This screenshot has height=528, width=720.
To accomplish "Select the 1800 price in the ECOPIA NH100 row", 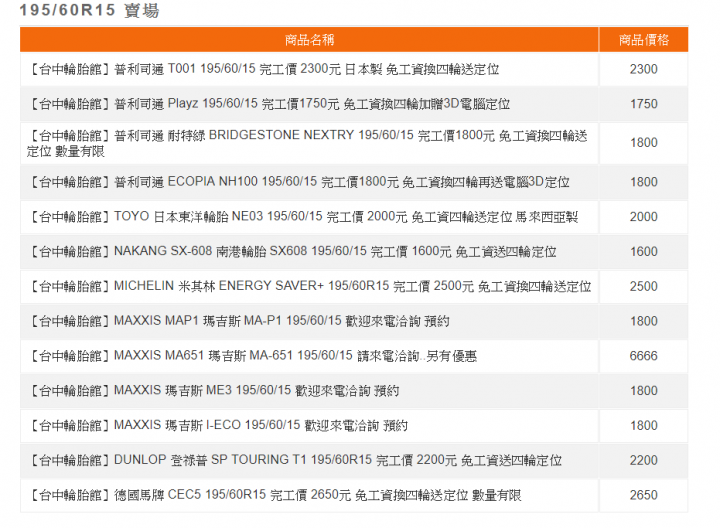I will tap(644, 182).
